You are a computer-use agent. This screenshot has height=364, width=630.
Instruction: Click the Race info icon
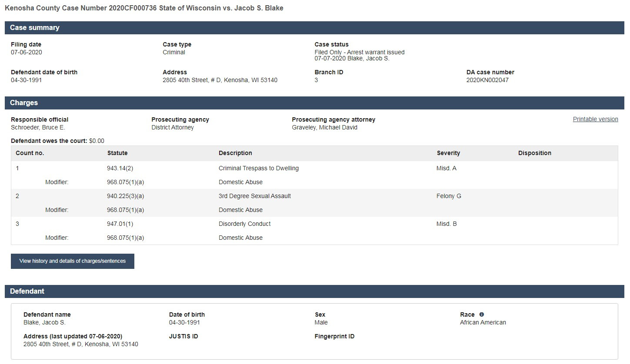[x=482, y=314]
